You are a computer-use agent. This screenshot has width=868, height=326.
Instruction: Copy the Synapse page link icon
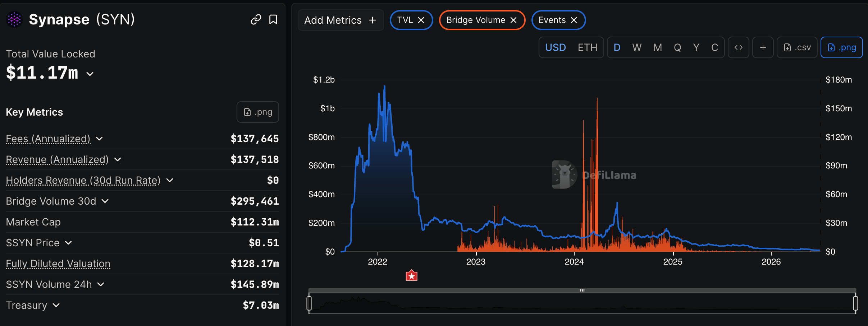[256, 19]
